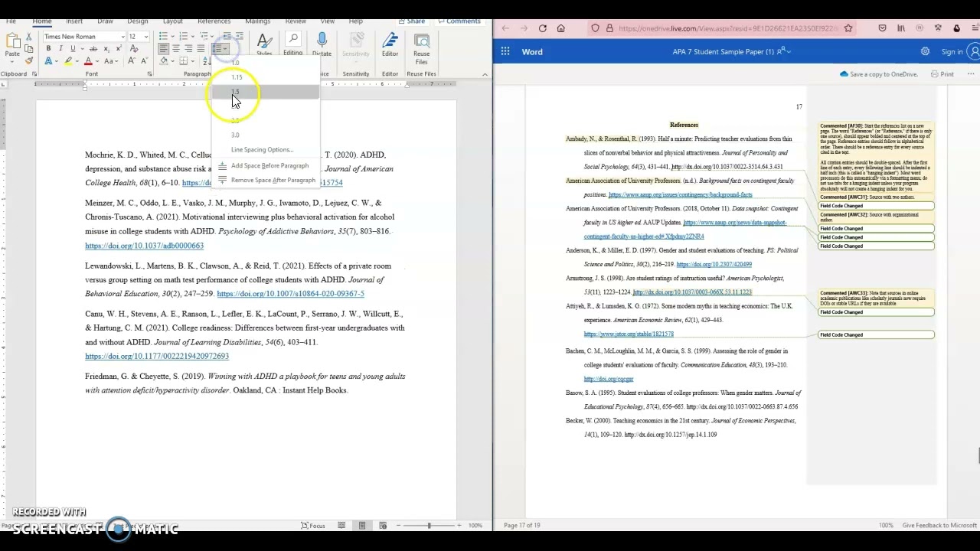The width and height of the screenshot is (980, 551).
Task: Click the browser Reload icon
Action: pos(543,28)
